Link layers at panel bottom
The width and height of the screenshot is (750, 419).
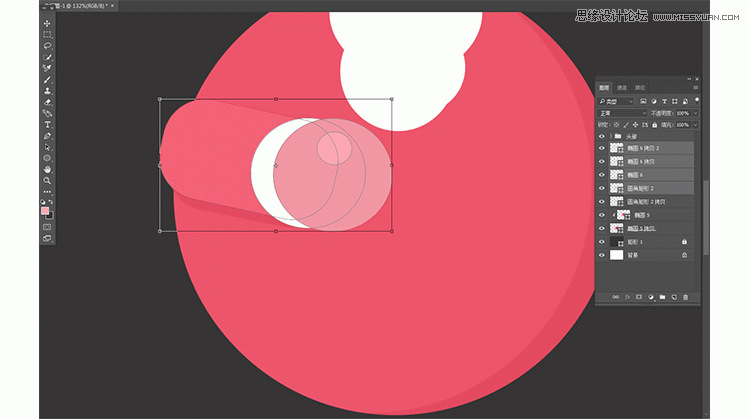616,297
